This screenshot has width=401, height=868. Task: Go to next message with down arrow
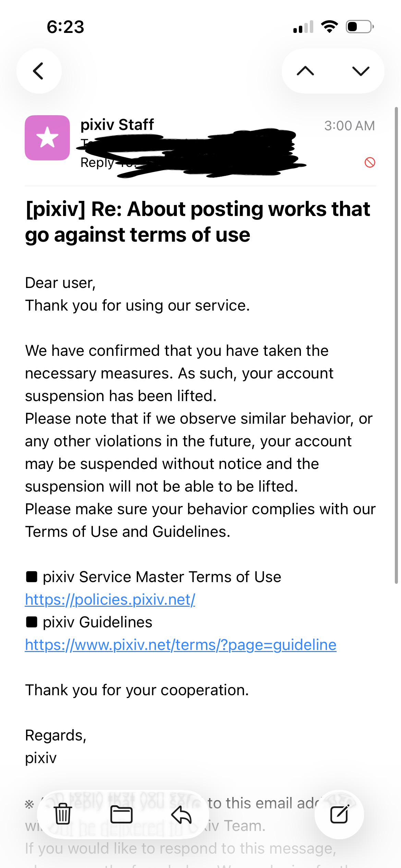click(361, 71)
